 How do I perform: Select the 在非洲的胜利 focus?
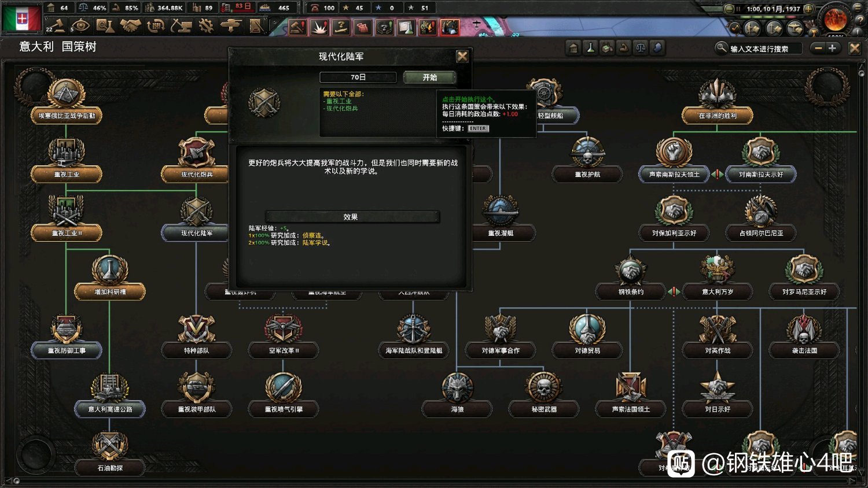pyautogui.click(x=718, y=101)
